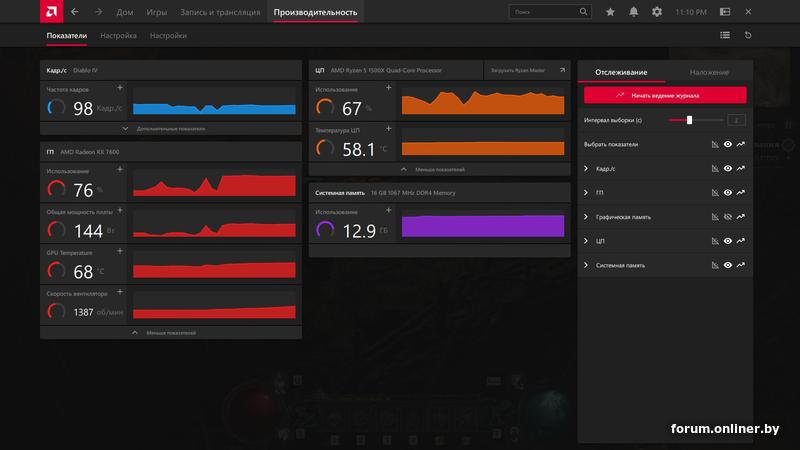Toggle eye visibility for ЦП

coord(728,241)
